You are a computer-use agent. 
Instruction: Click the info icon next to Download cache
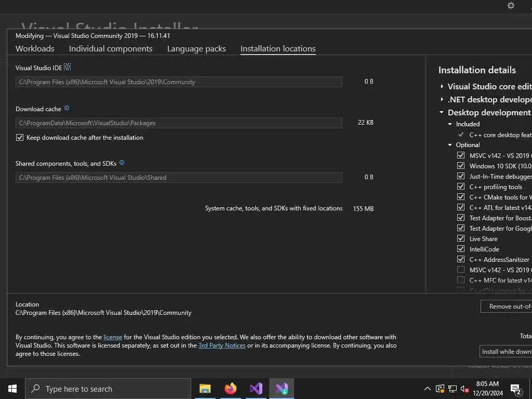coord(67,108)
